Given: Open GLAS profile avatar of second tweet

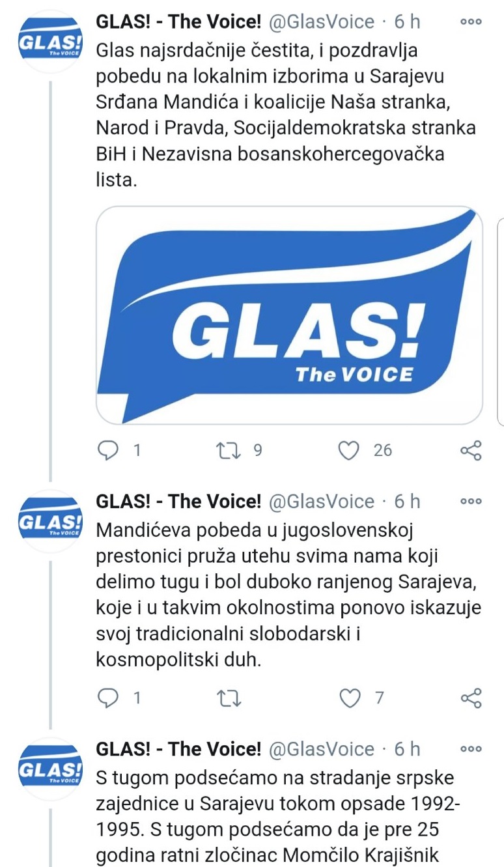Looking at the screenshot, I should pyautogui.click(x=50, y=522).
